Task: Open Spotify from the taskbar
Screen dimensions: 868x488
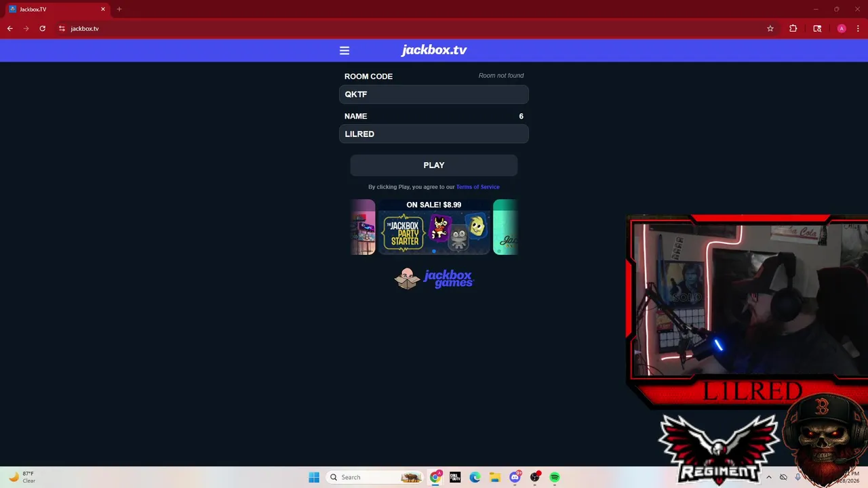Action: click(x=555, y=477)
